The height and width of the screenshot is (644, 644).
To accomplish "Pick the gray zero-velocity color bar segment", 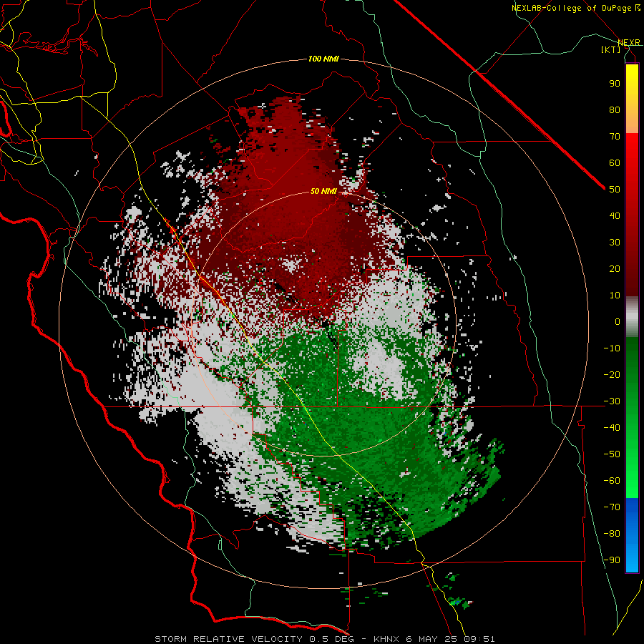I will 632,316.
